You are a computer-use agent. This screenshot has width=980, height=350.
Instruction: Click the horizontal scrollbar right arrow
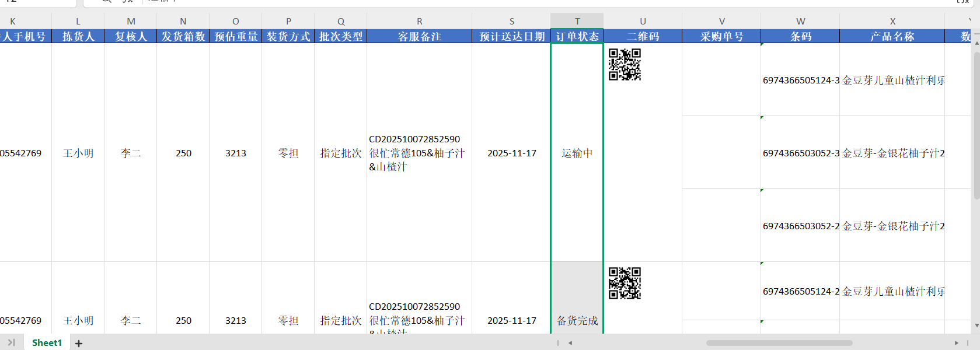pyautogui.click(x=956, y=343)
